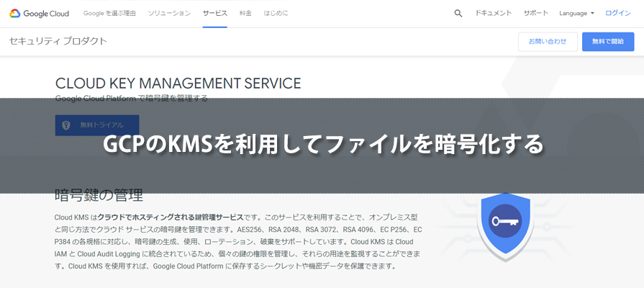Viewport: 644px width, 288px height.
Task: Click the blue shield key illustration
Action: coord(506,226)
